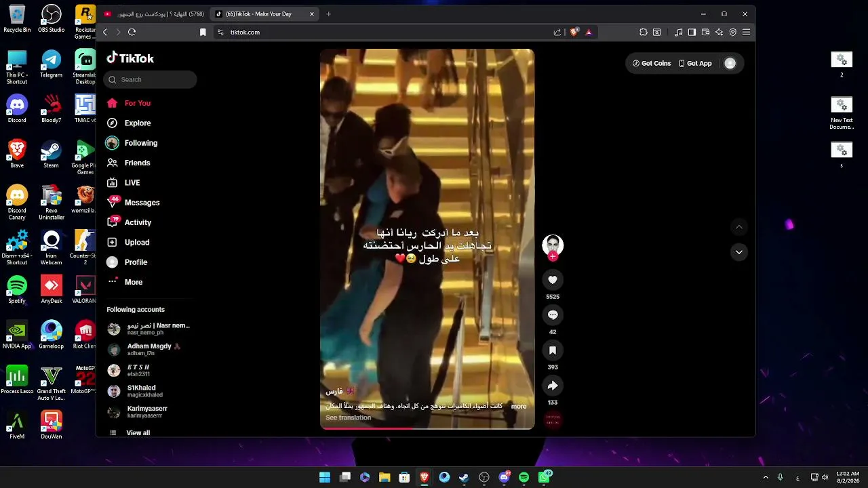Image resolution: width=868 pixels, height=488 pixels.
Task: Switch to the YouTube podcast tab
Action: [155, 14]
